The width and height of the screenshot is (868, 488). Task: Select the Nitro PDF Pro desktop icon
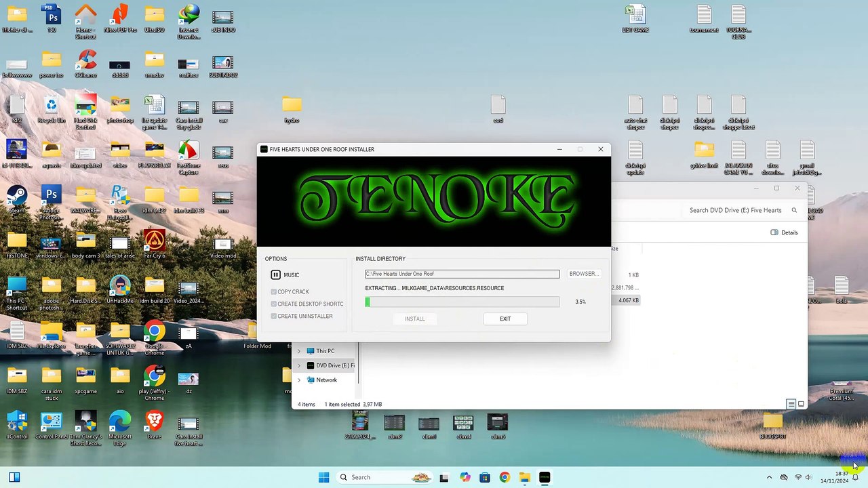[120, 19]
